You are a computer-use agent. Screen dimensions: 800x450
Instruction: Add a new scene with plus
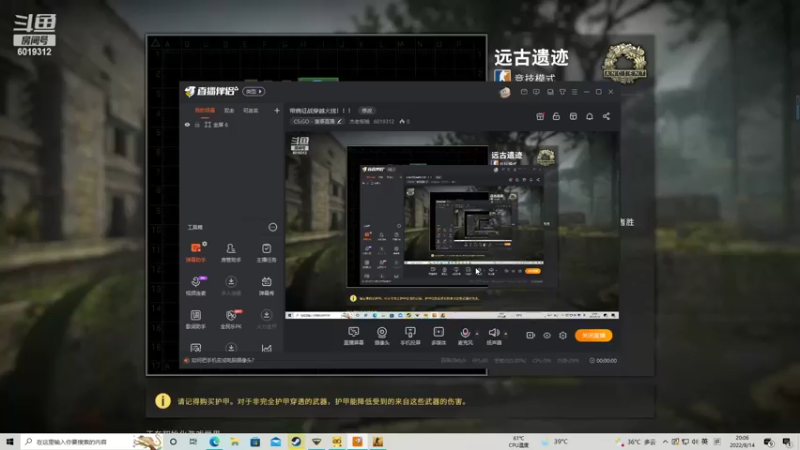[277, 111]
